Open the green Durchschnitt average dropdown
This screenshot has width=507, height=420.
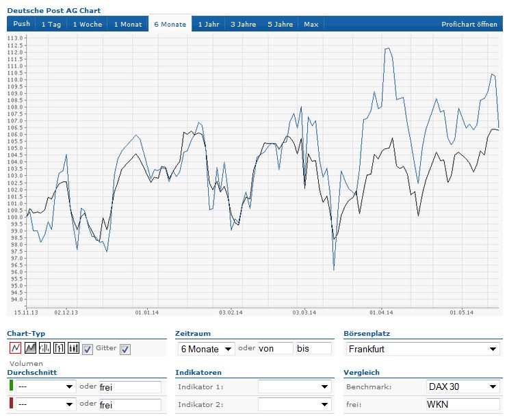45,386
